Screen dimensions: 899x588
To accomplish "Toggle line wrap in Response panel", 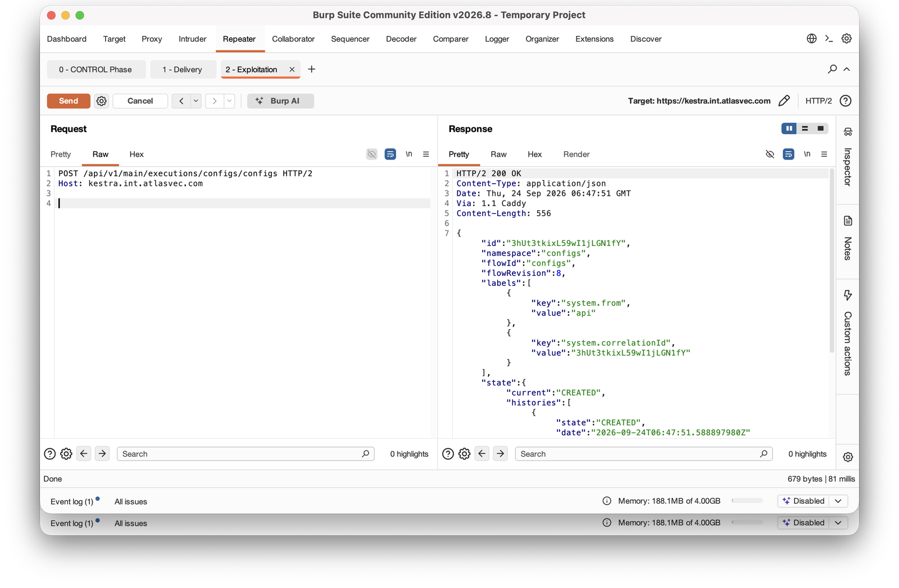I will pos(788,154).
